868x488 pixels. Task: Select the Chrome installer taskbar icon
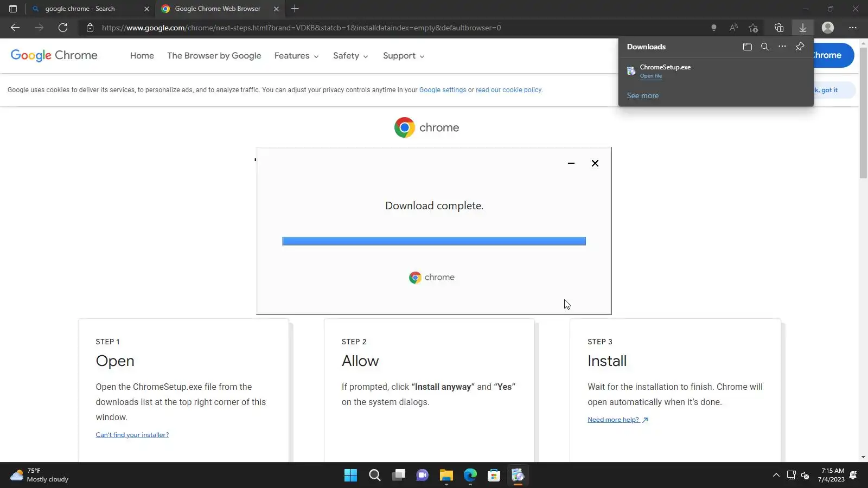(518, 476)
